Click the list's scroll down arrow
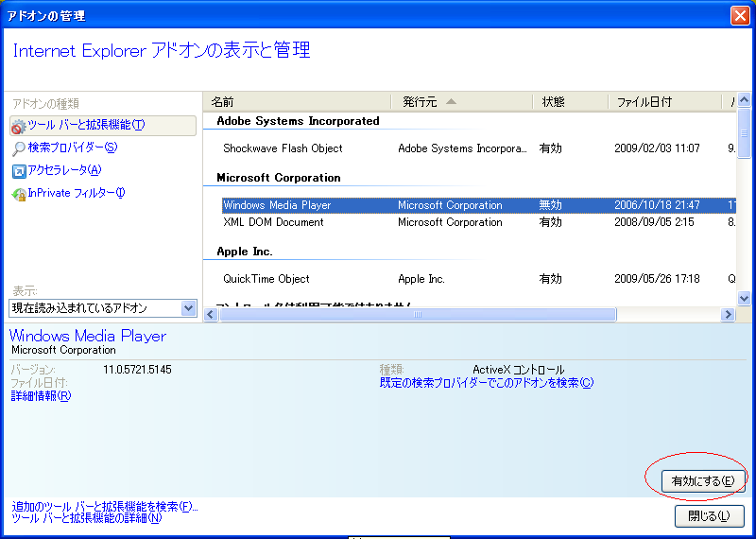 coord(744,298)
